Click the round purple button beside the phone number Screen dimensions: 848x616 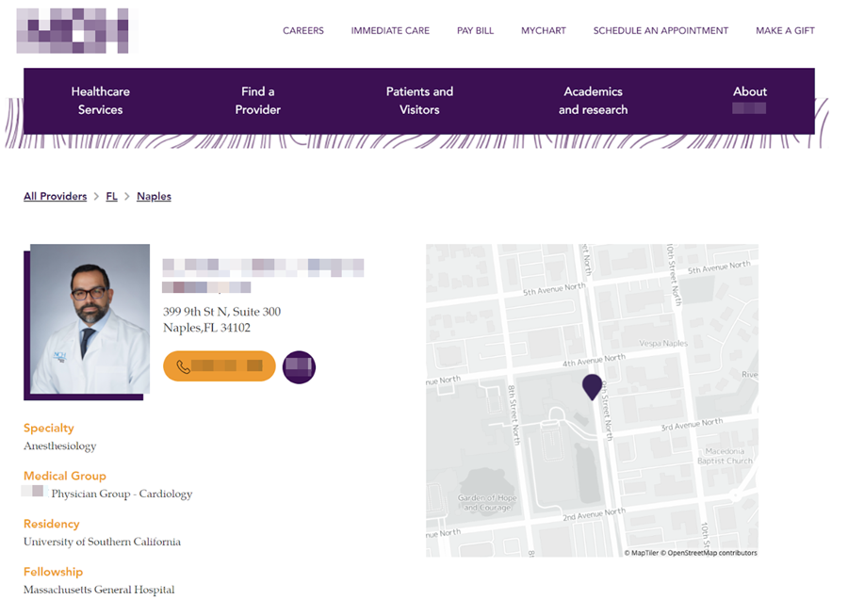(299, 366)
